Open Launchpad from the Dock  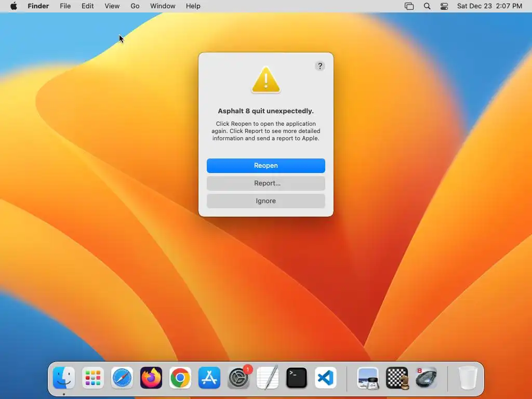click(x=93, y=378)
